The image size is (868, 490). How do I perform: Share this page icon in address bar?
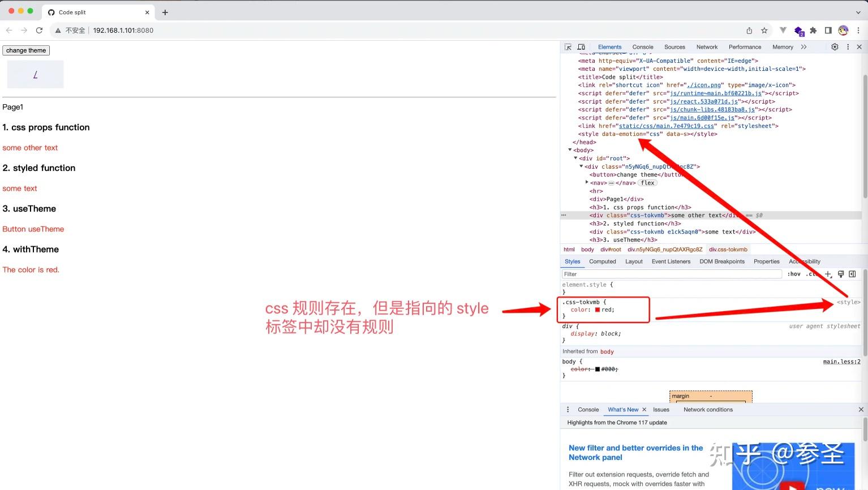click(749, 31)
